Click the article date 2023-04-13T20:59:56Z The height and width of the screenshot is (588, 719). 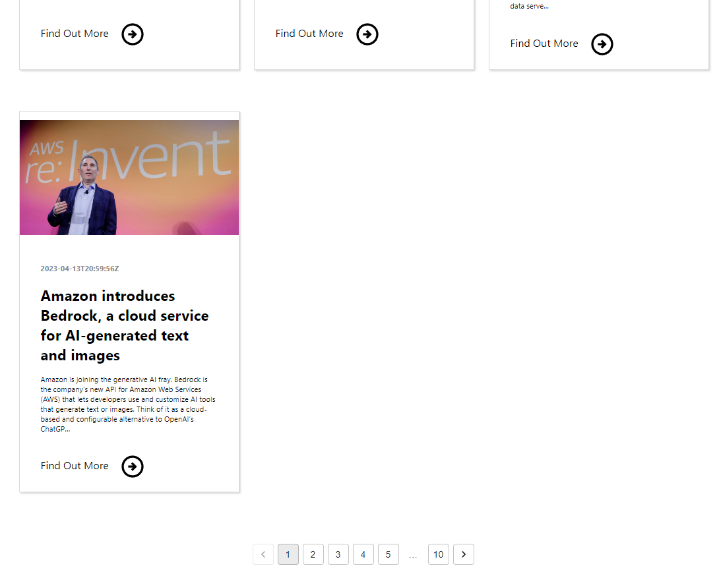(x=80, y=269)
